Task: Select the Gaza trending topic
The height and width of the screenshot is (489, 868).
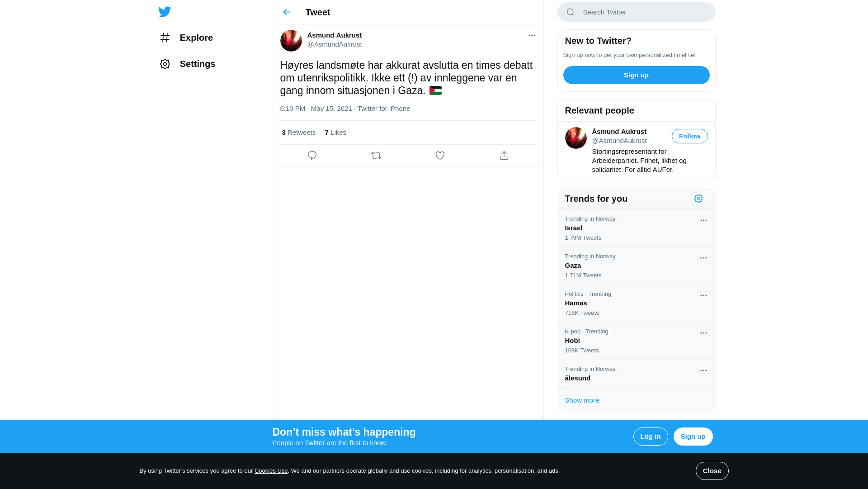Action: coord(636,266)
